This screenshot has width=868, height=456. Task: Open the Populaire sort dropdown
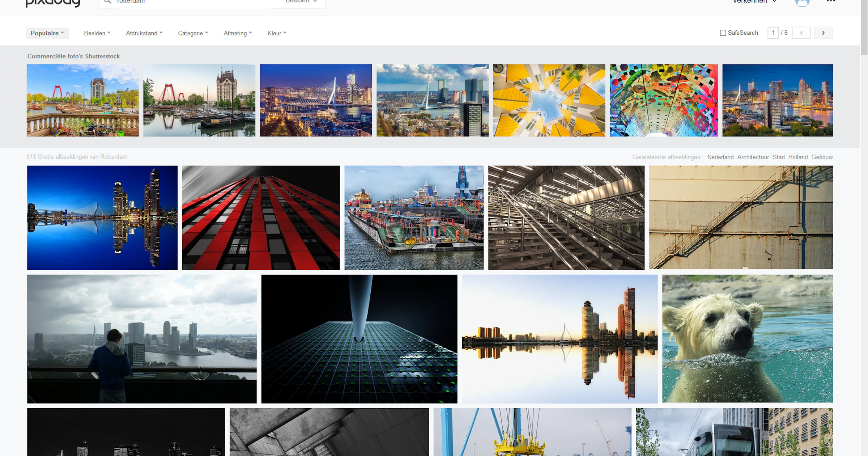point(47,33)
